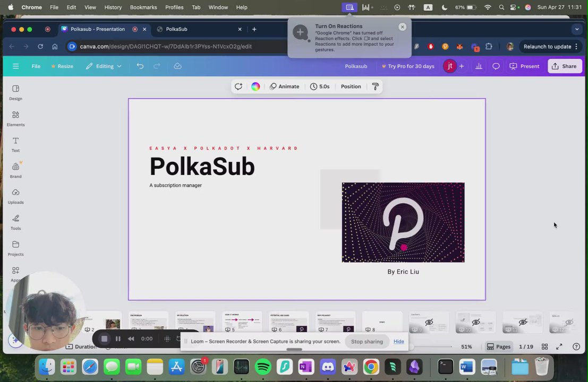
Task: Open the Text panel
Action: [15, 144]
